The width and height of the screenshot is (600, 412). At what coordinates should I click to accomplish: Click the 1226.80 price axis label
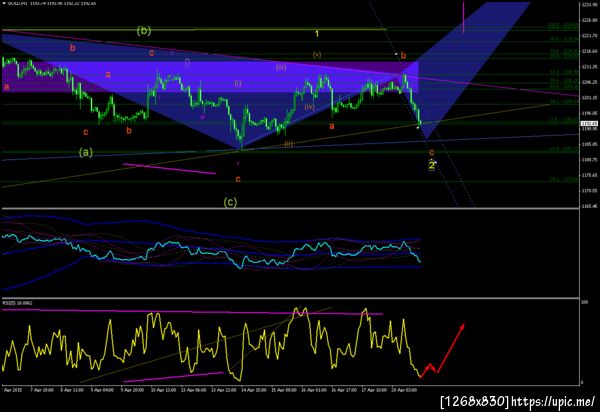coord(590,20)
